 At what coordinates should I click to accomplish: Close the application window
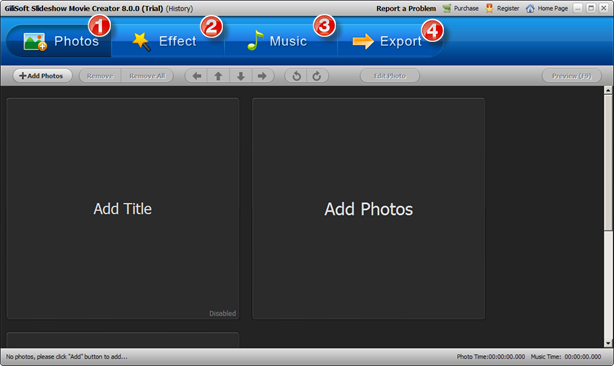pos(603,8)
